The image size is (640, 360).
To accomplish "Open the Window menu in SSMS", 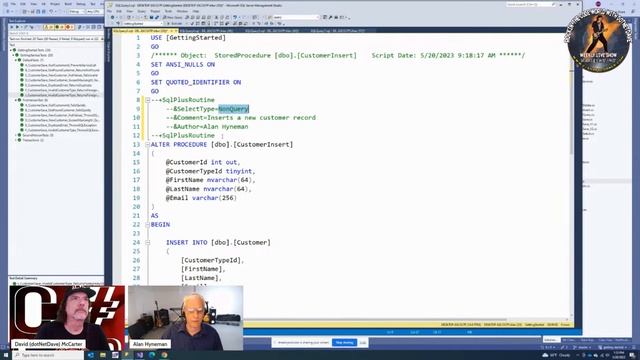I will point(182,11).
